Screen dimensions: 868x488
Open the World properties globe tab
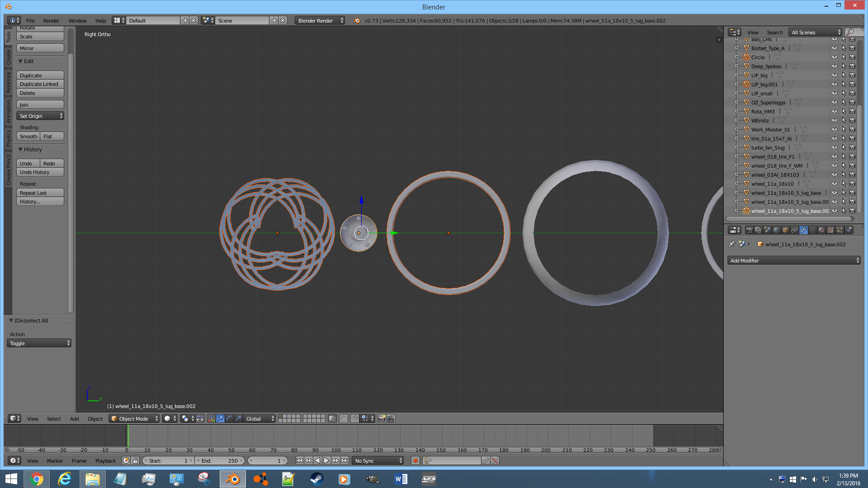tap(777, 230)
